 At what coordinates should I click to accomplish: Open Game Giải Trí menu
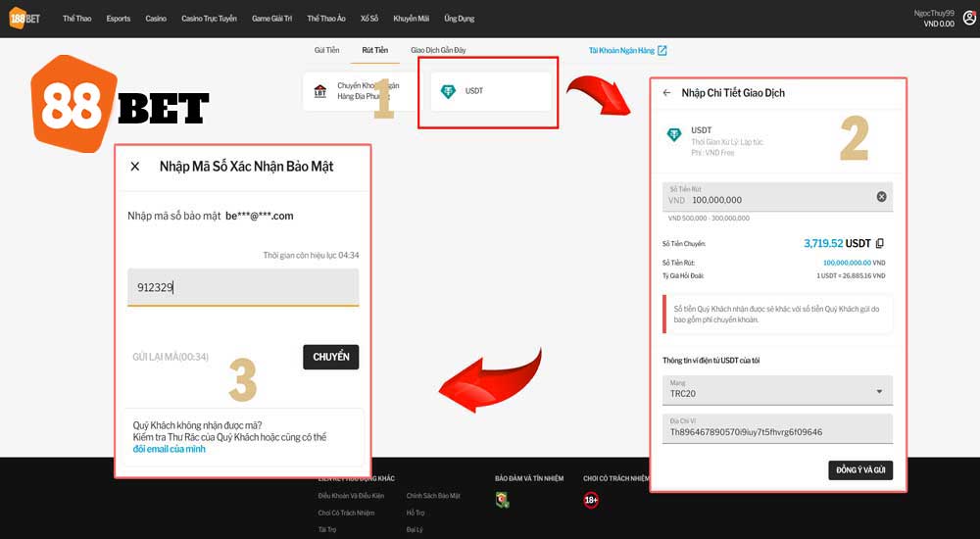point(271,19)
